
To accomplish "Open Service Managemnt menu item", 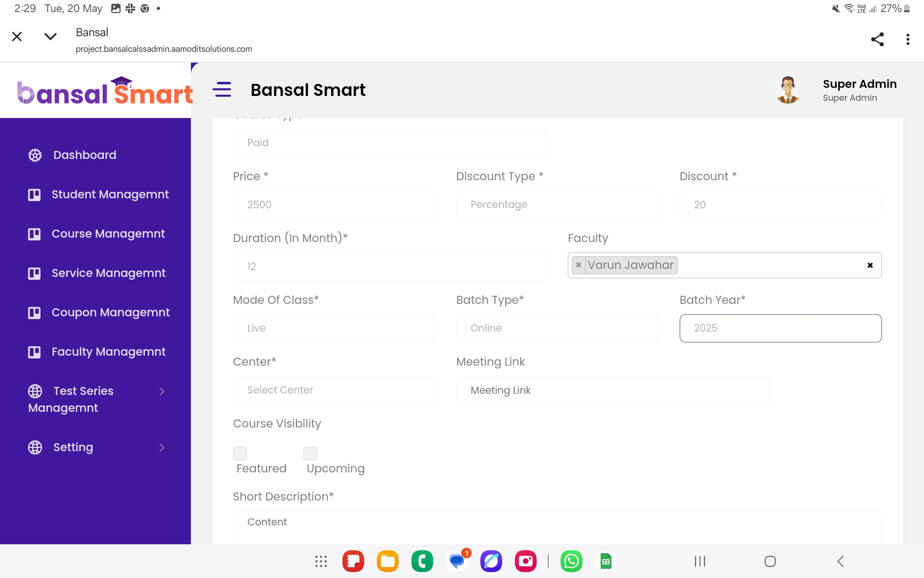I will tap(109, 273).
